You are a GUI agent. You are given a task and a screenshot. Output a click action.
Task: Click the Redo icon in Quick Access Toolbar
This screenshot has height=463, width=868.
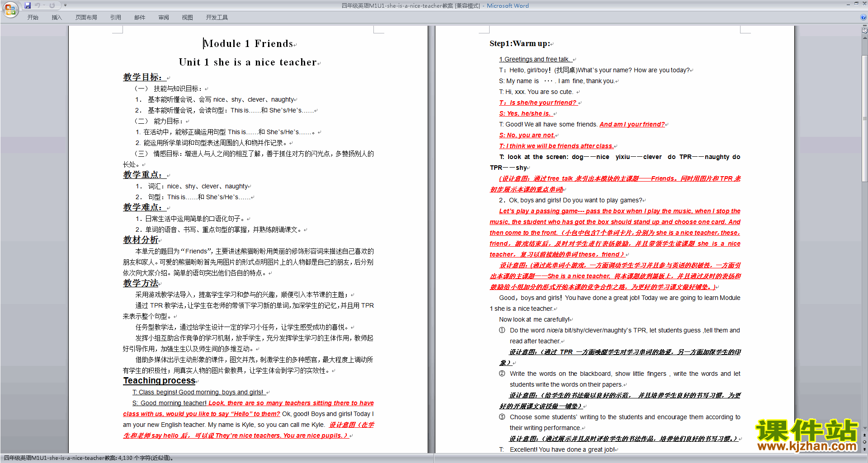click(x=52, y=5)
